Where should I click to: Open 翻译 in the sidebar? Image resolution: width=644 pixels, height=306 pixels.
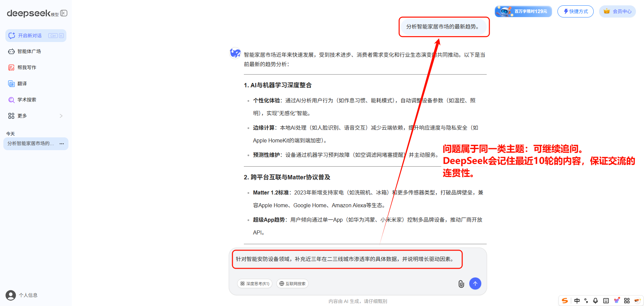(22, 84)
